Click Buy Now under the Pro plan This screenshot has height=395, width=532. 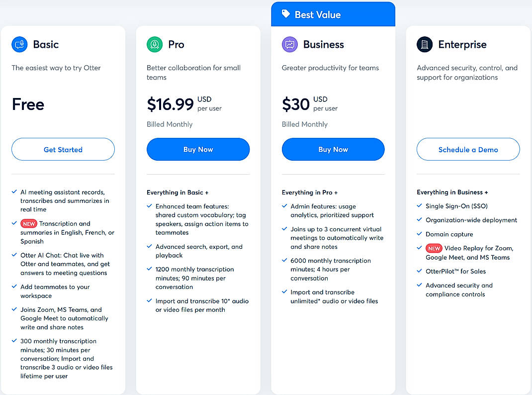pos(198,149)
